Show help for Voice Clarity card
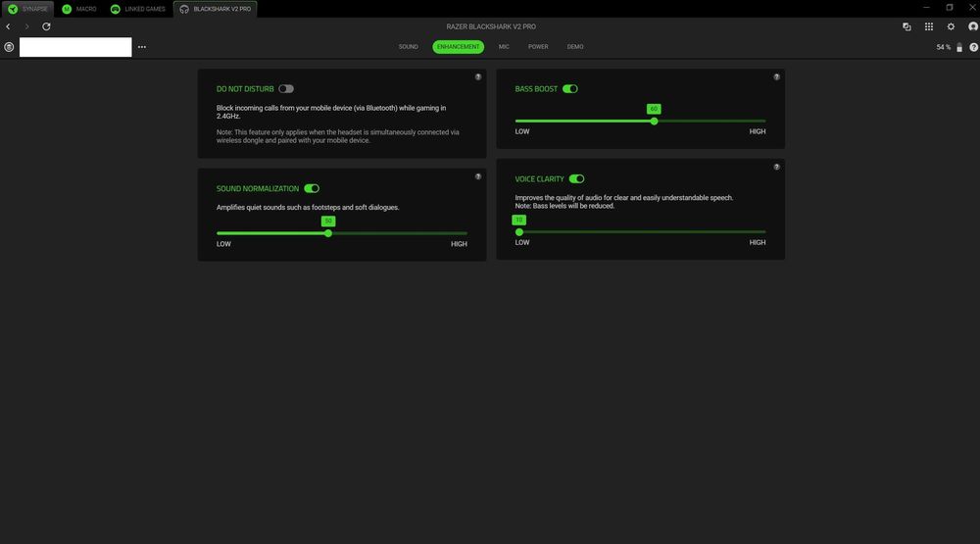 (777, 167)
